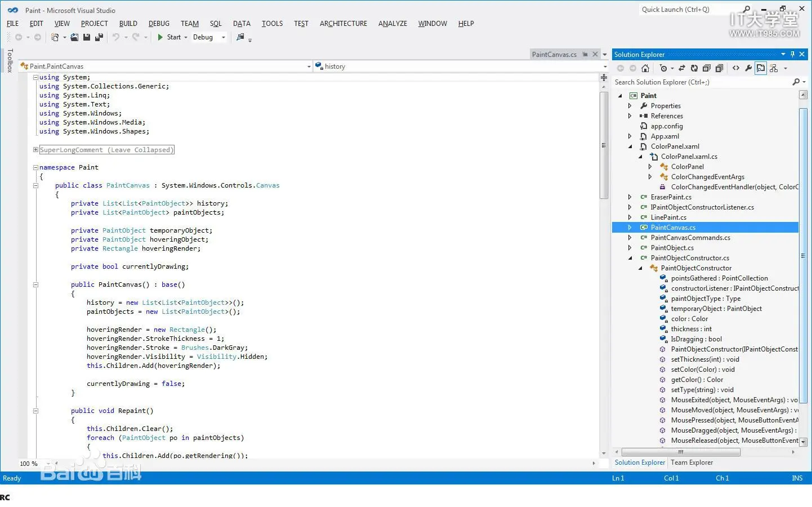The width and height of the screenshot is (812, 507).
Task: Click the Start debugging button
Action: point(168,38)
